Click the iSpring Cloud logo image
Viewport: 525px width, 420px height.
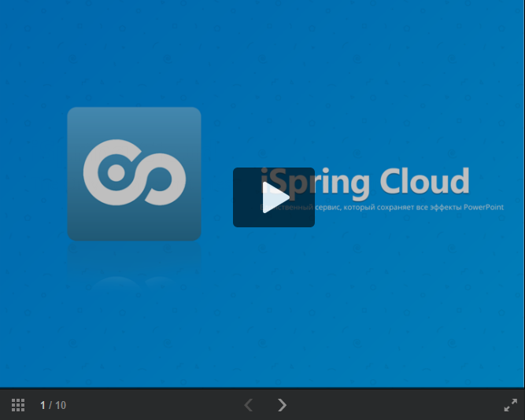click(x=134, y=174)
